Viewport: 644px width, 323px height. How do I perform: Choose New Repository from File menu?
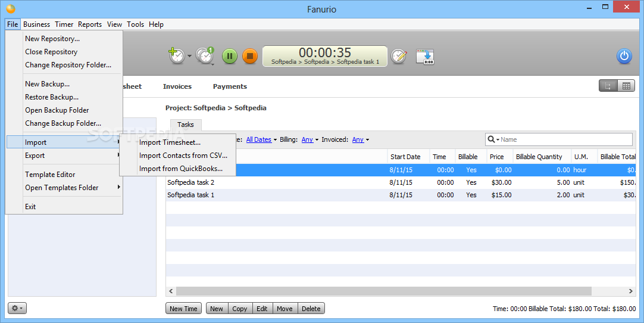pos(64,39)
